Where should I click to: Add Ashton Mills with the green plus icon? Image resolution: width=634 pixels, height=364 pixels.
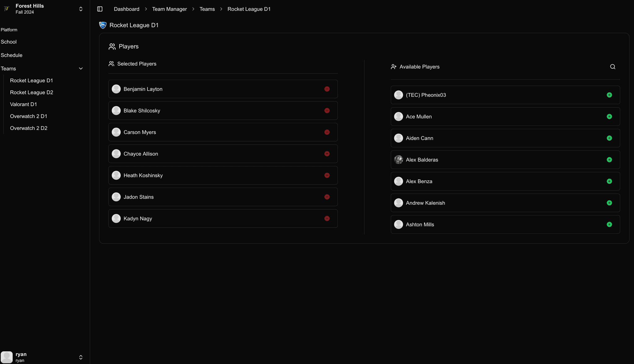[x=609, y=225]
